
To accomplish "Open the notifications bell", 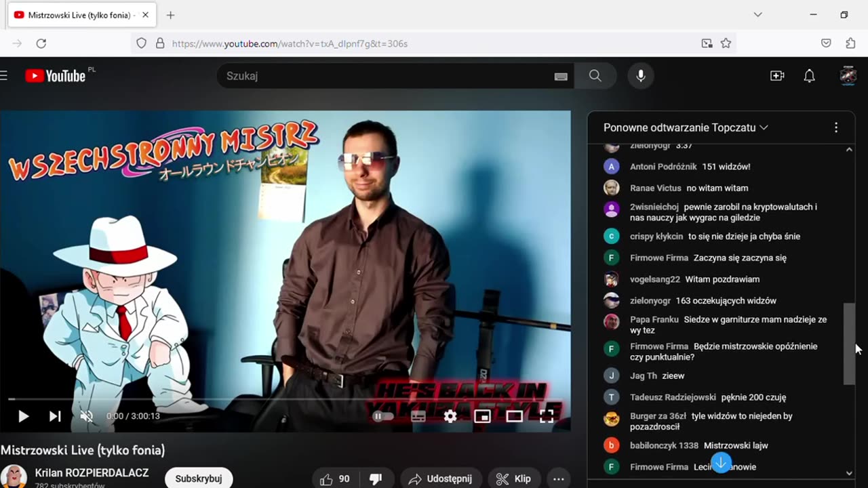I will [x=809, y=76].
